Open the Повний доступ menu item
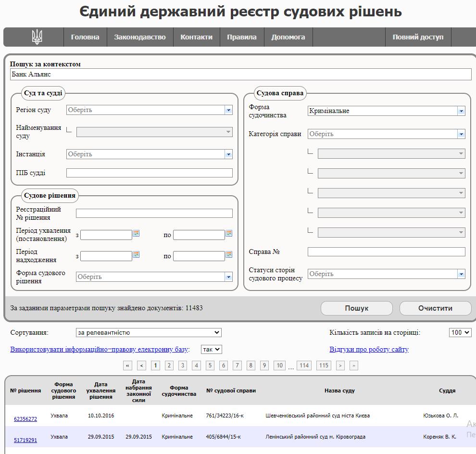Viewport: 476px width, 454px height. tap(418, 37)
